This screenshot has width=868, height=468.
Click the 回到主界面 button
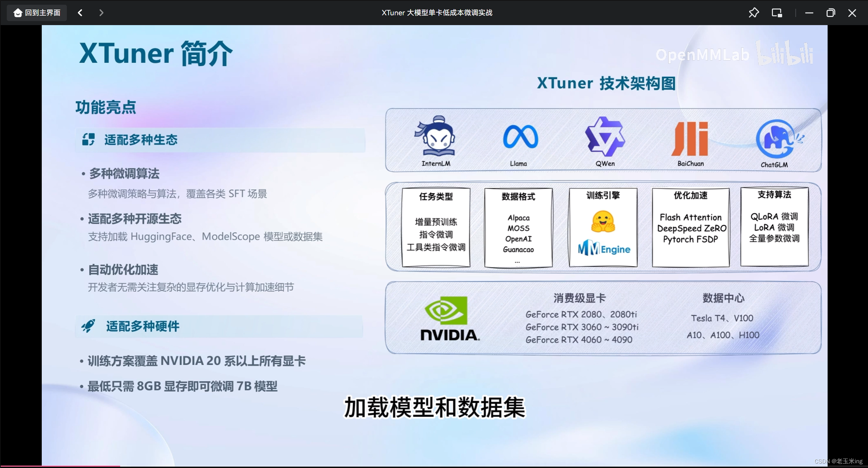[36, 13]
